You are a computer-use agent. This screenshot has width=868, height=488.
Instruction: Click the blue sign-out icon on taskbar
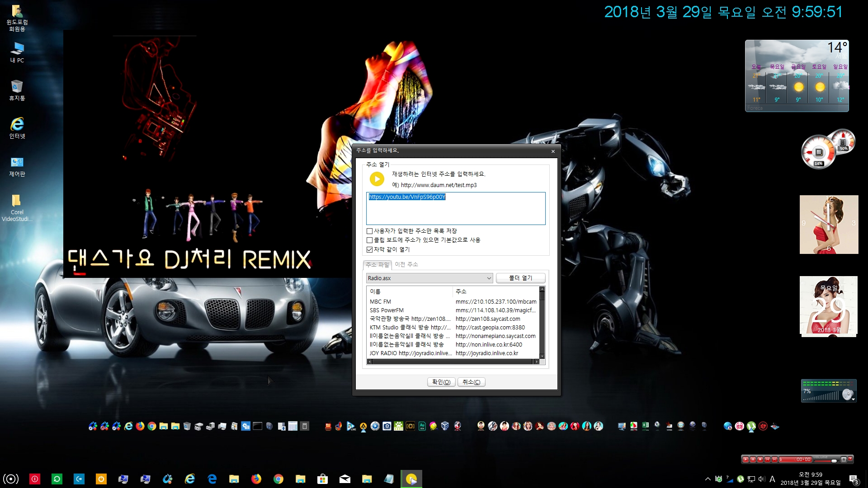(79, 479)
